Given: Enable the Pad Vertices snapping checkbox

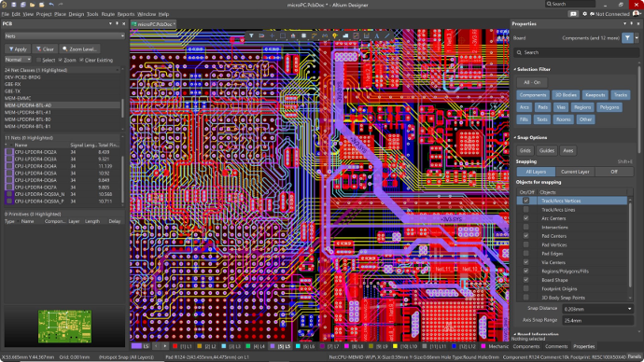Looking at the screenshot, I should [525, 244].
